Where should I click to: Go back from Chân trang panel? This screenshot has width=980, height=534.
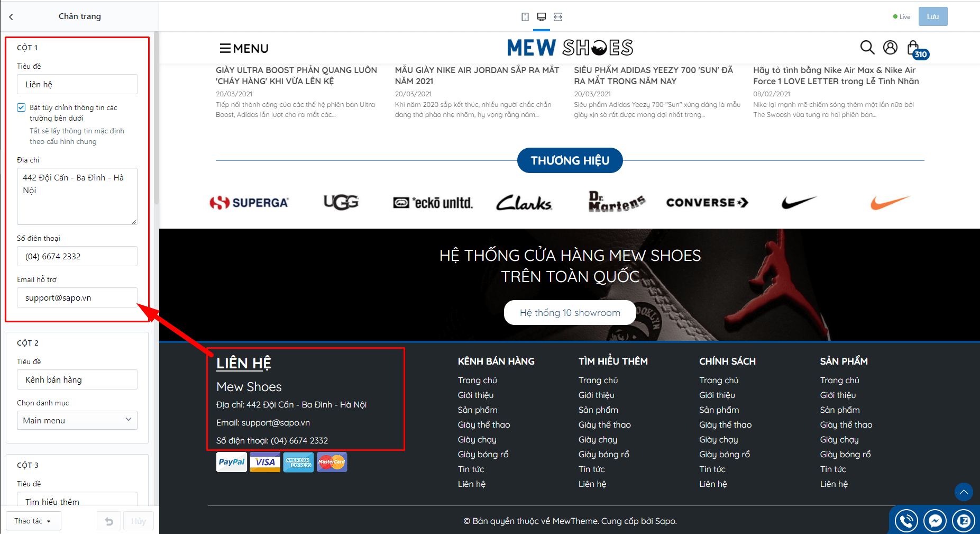coord(11,17)
